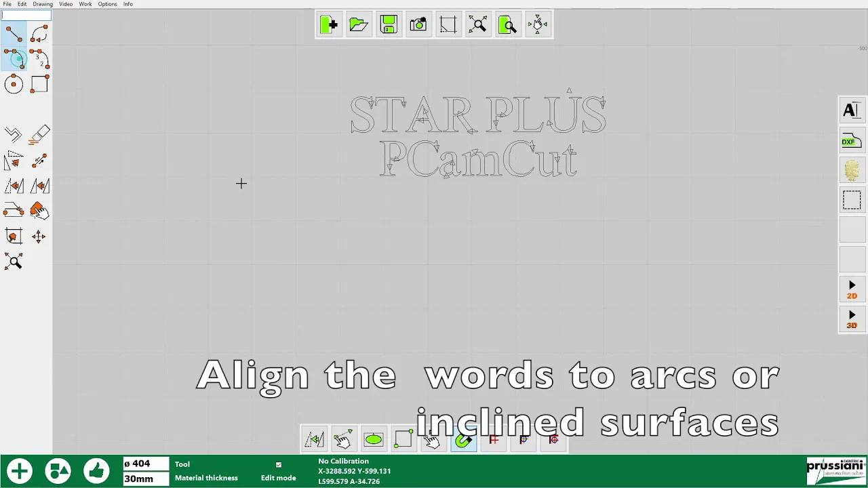Click the yellow material texture icon

852,170
